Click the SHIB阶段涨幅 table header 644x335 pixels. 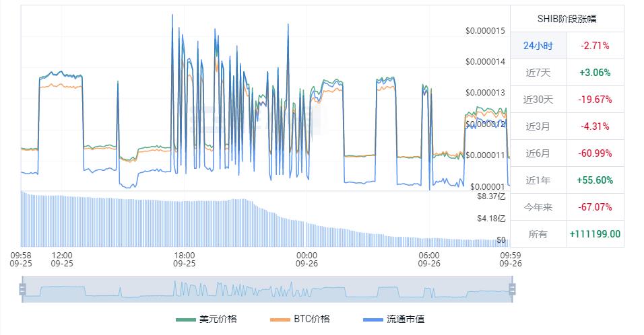point(567,19)
